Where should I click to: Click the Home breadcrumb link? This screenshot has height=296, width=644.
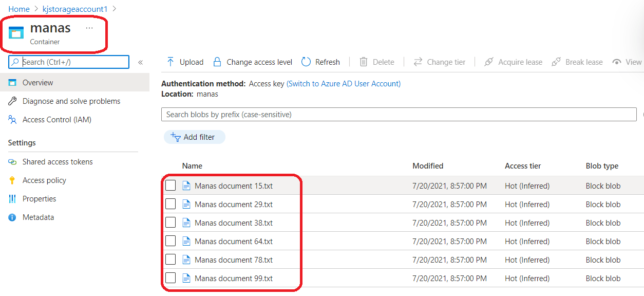(x=19, y=9)
